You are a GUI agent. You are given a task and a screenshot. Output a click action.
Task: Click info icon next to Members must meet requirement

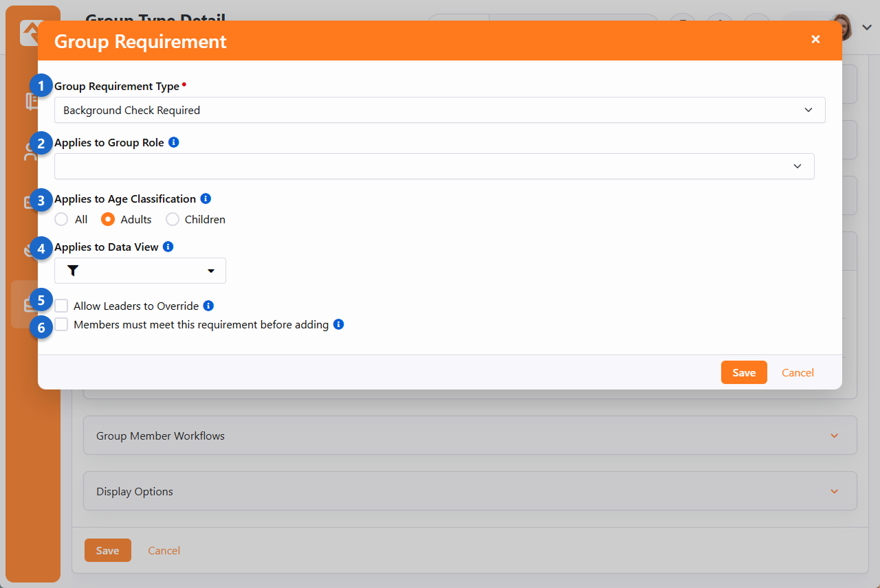pyautogui.click(x=338, y=324)
